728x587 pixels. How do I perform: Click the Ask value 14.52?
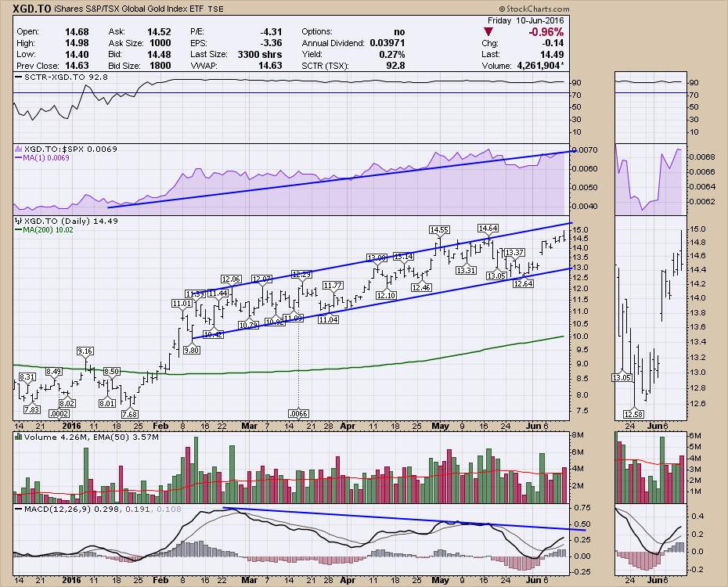click(x=159, y=32)
